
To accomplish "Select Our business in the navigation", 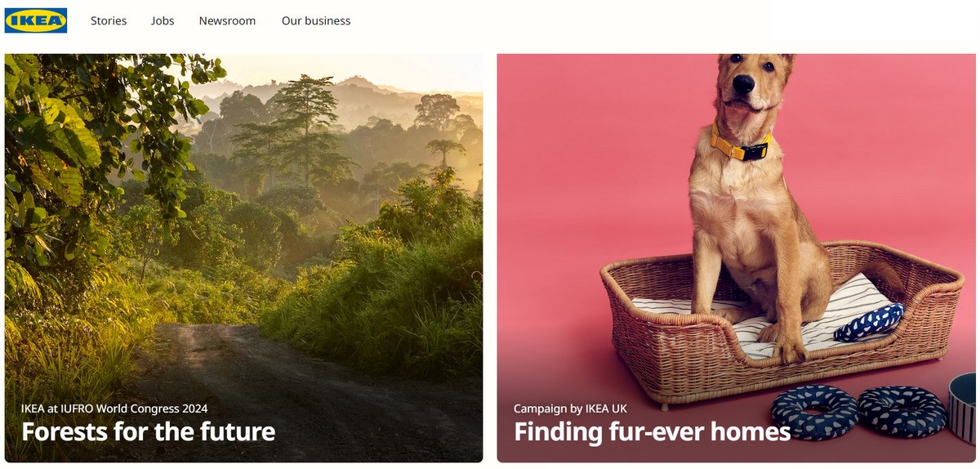I will [316, 20].
